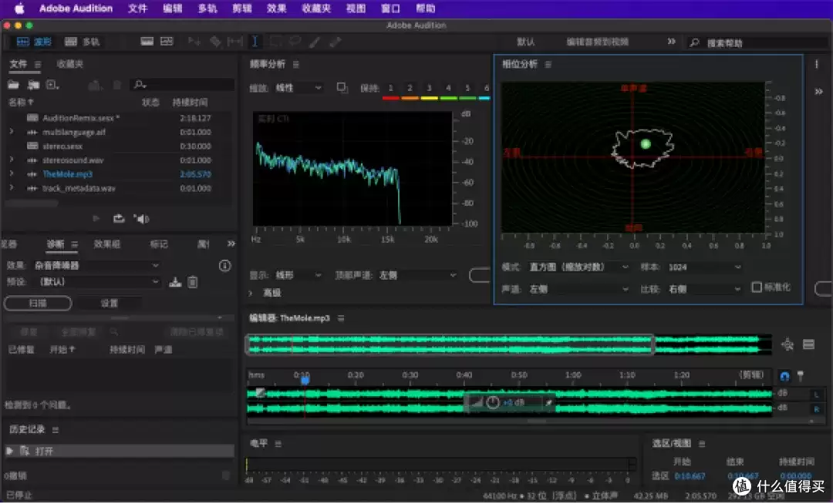This screenshot has width=833, height=504.
Task: Select the Razor tool in toolbar
Action: [x=215, y=42]
